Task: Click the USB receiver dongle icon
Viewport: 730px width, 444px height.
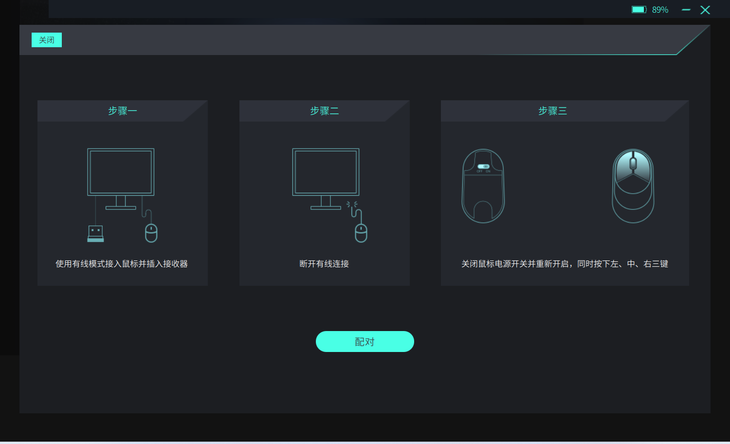Action: (95, 234)
